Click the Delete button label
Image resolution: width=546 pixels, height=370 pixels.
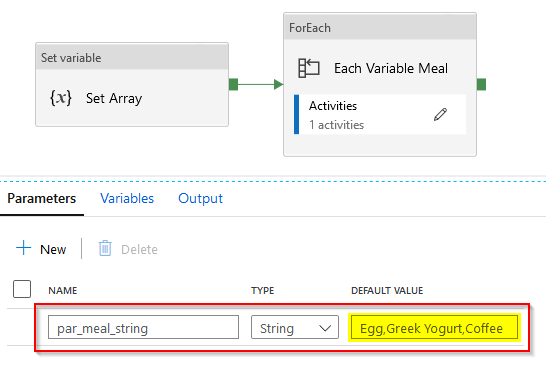[x=139, y=250]
